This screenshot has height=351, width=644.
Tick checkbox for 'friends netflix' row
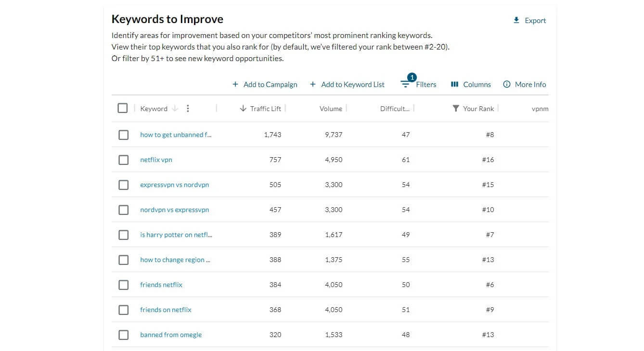pos(124,285)
